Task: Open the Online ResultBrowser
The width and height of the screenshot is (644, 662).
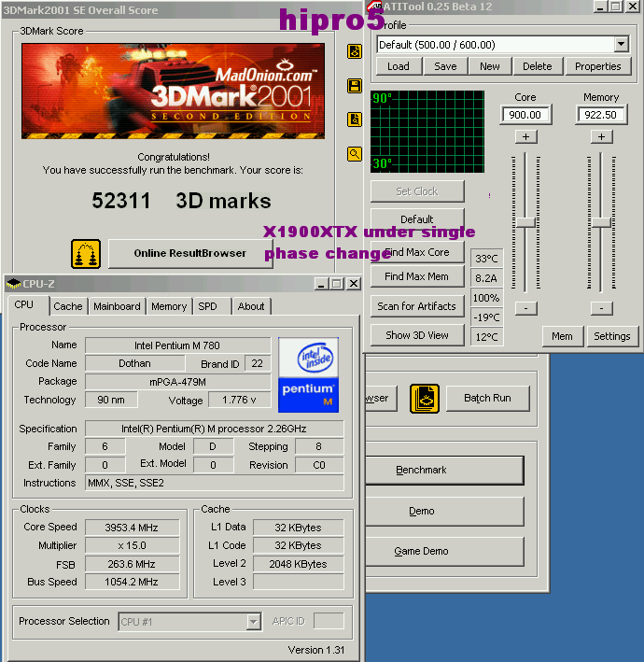Action: tap(190, 253)
